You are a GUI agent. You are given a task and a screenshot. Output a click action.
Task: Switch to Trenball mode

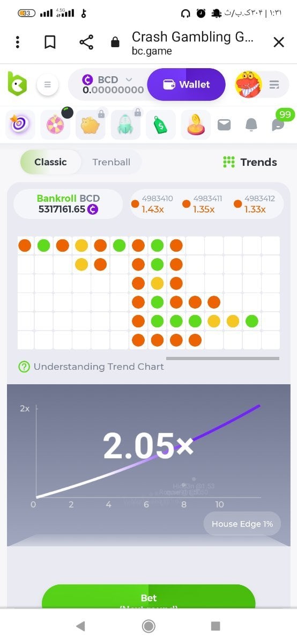[111, 162]
